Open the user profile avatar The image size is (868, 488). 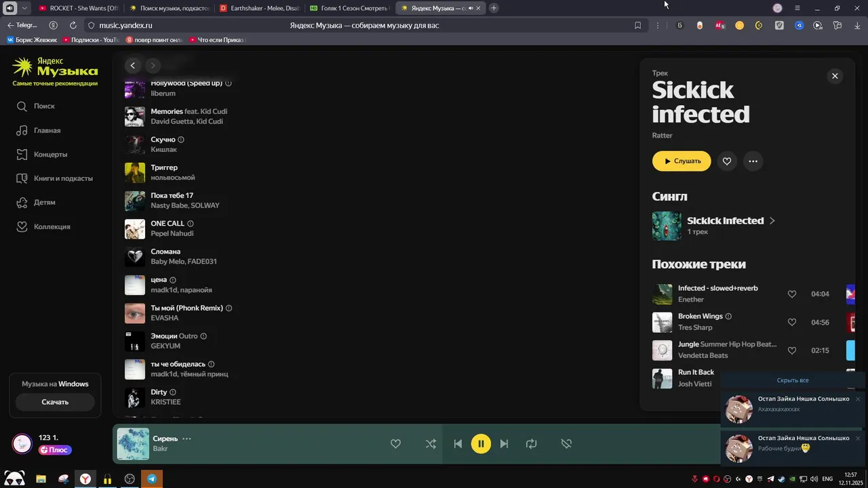click(22, 444)
